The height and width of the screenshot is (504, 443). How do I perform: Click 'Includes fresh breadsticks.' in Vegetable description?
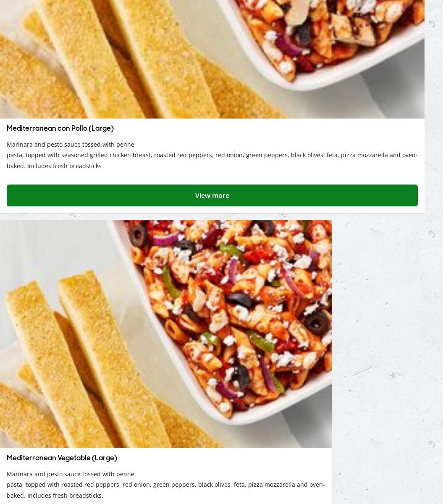click(65, 496)
